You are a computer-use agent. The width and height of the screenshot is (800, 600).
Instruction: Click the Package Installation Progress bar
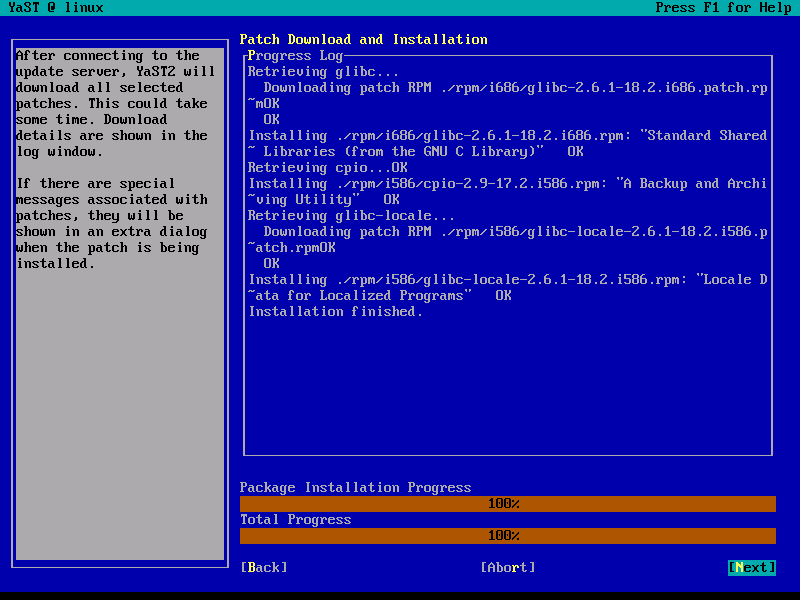point(508,504)
